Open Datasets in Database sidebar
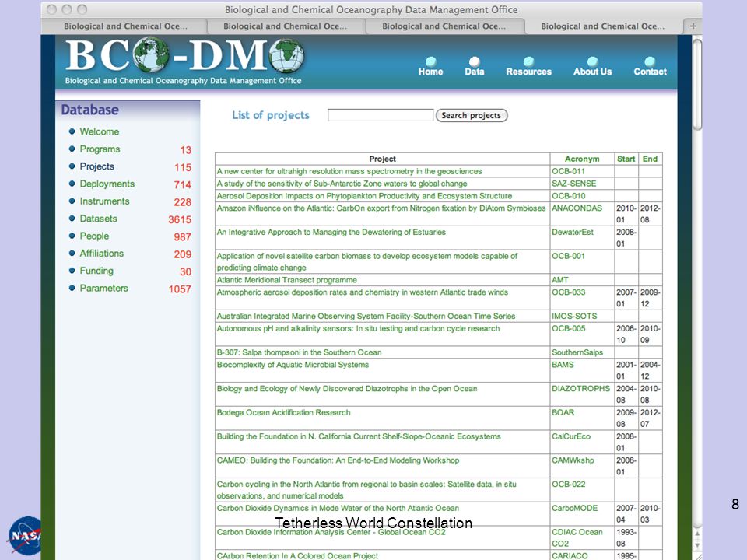 (x=99, y=219)
